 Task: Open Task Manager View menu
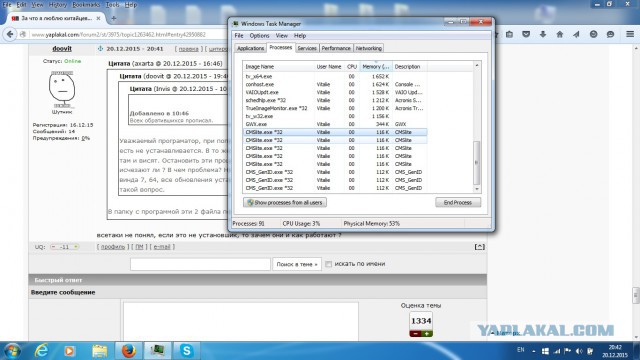(x=281, y=36)
